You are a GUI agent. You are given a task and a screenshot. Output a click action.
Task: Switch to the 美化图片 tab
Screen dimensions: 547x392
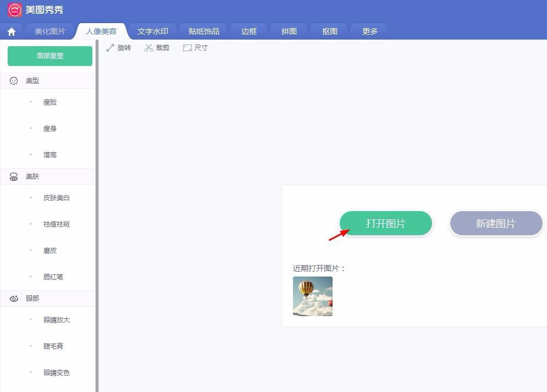[x=50, y=31]
